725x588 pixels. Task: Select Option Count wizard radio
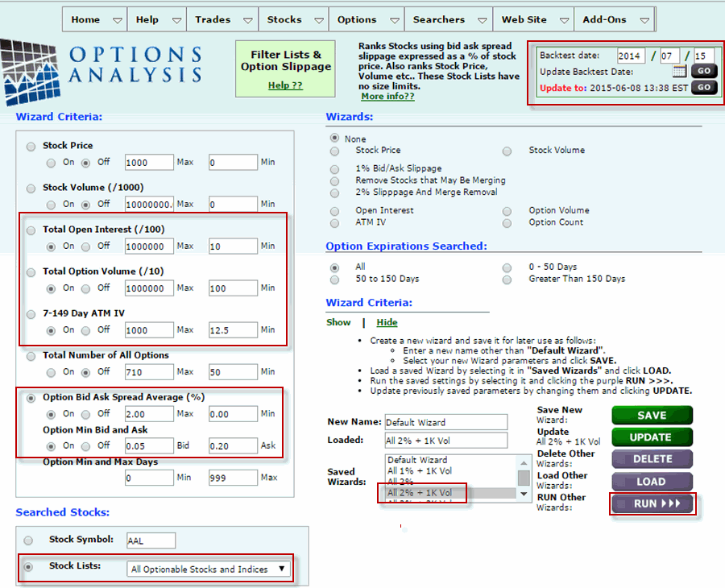tap(507, 223)
